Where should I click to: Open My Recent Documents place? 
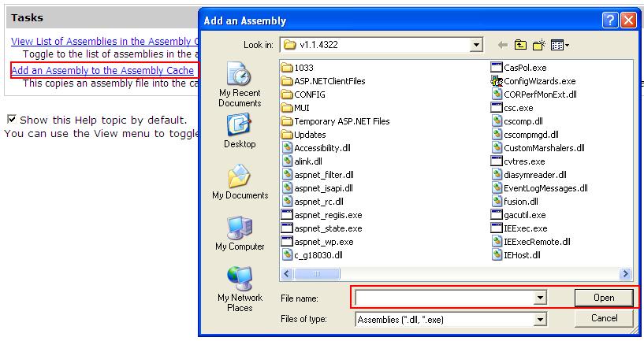click(240, 85)
